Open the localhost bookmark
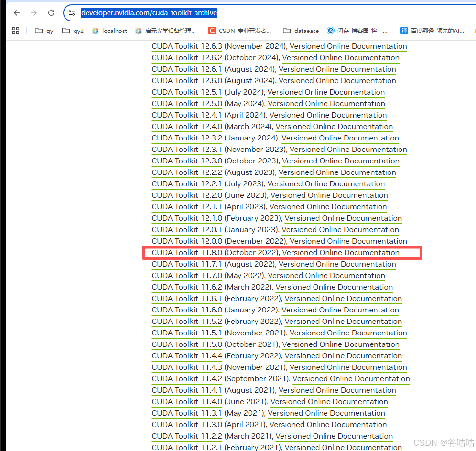The image size is (476, 451). [109, 31]
